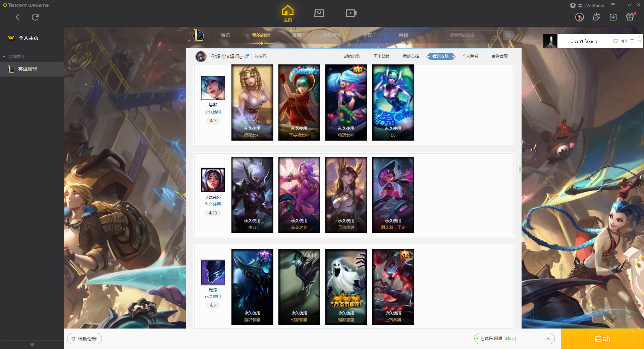Open the video player icon in top bar
This screenshot has height=349, width=644.
click(351, 13)
